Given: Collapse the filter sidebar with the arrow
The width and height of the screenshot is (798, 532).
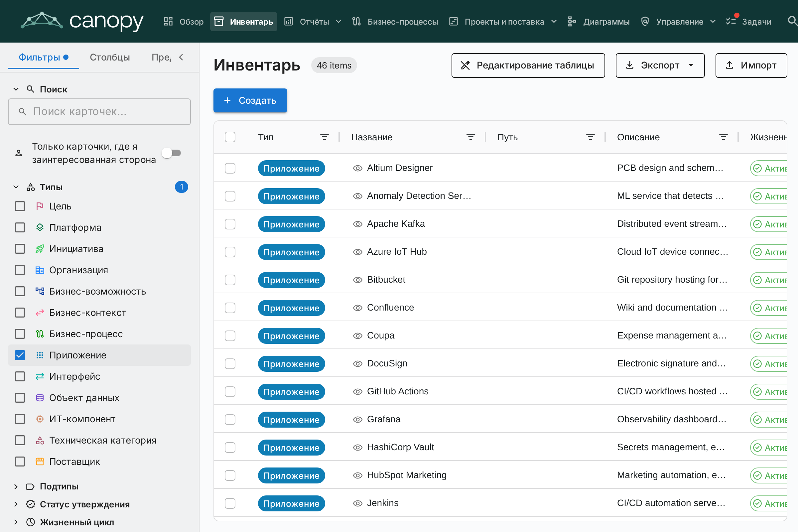Looking at the screenshot, I should pos(182,57).
